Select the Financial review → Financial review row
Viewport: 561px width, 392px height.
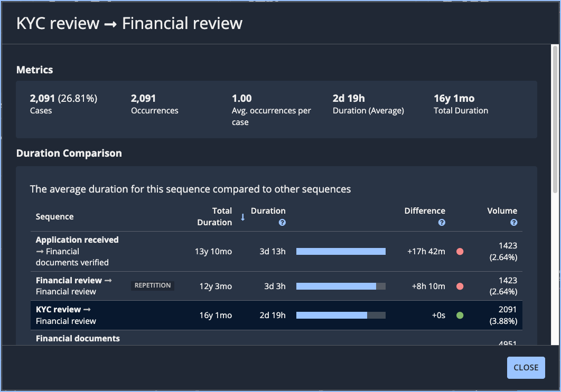click(276, 286)
